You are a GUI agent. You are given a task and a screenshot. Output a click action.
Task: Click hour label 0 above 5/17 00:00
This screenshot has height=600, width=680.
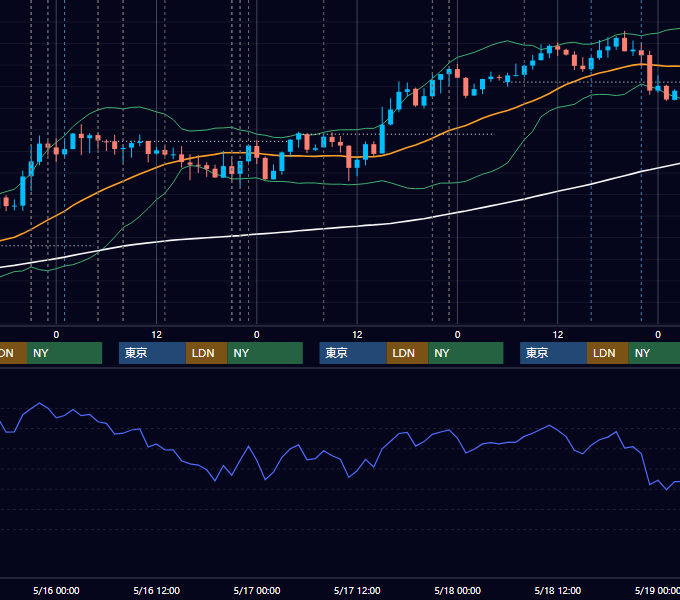[257, 335]
